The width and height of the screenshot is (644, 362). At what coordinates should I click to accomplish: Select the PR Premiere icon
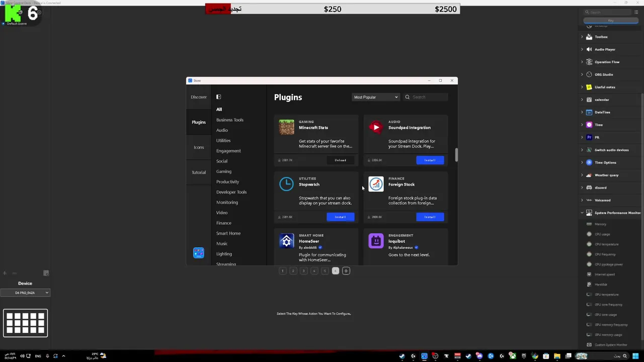(589, 137)
